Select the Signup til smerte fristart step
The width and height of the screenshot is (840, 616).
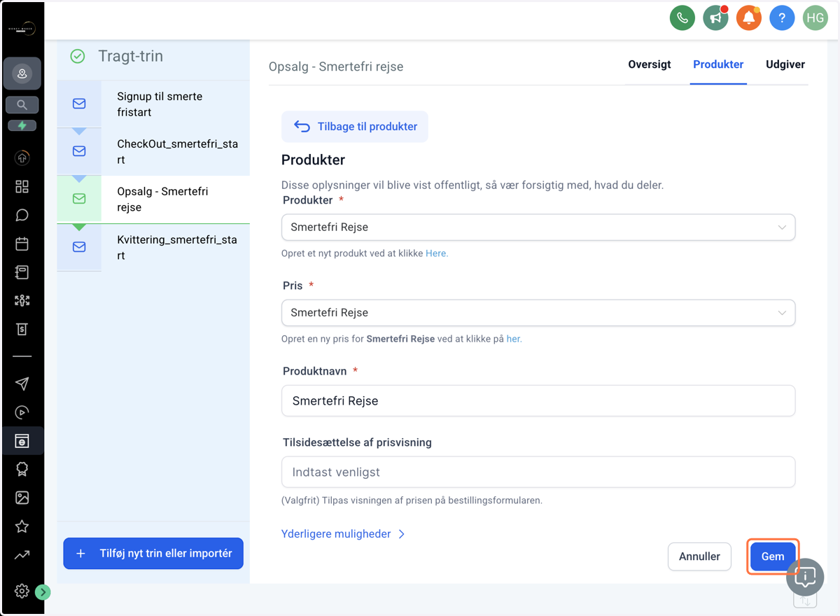pyautogui.click(x=153, y=104)
